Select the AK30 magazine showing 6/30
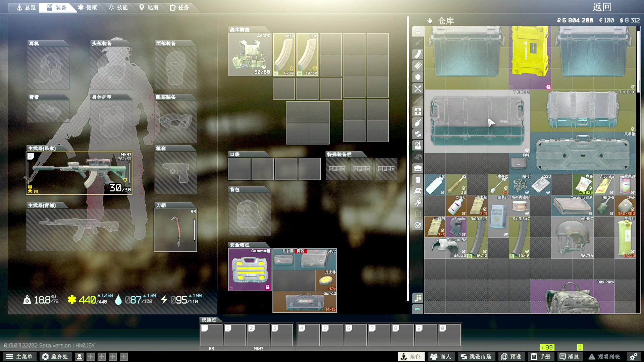 284,55
